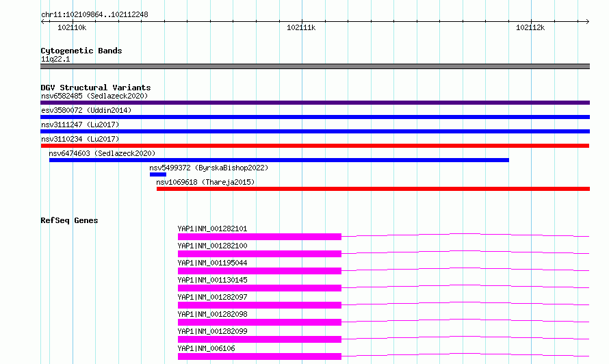The height and width of the screenshot is (364, 609).
Task: Open the nsv6474603 (Sedlazeck2020) label
Action: [x=102, y=153]
